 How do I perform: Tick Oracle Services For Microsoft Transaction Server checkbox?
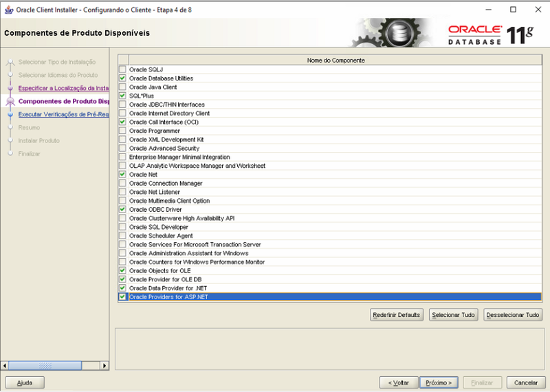(122, 245)
